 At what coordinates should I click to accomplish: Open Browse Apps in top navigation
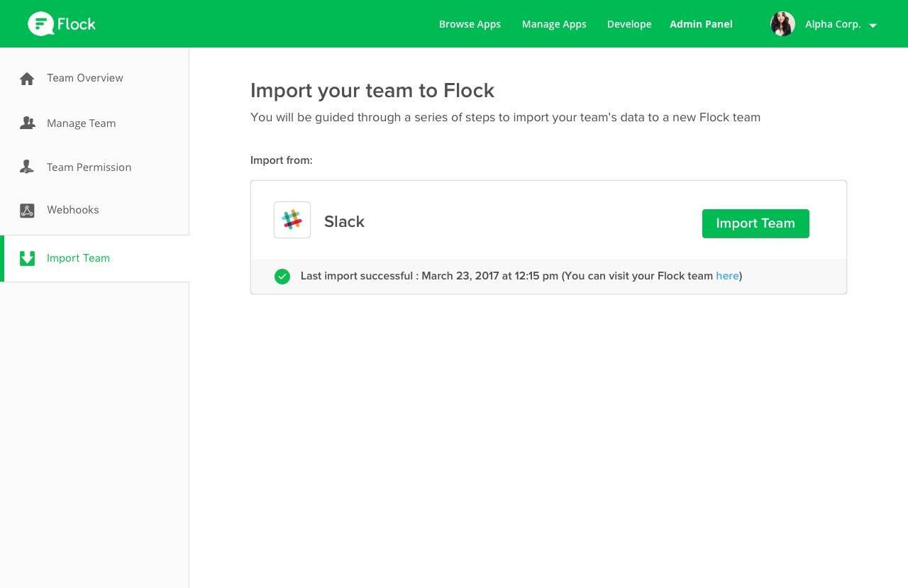tap(470, 24)
